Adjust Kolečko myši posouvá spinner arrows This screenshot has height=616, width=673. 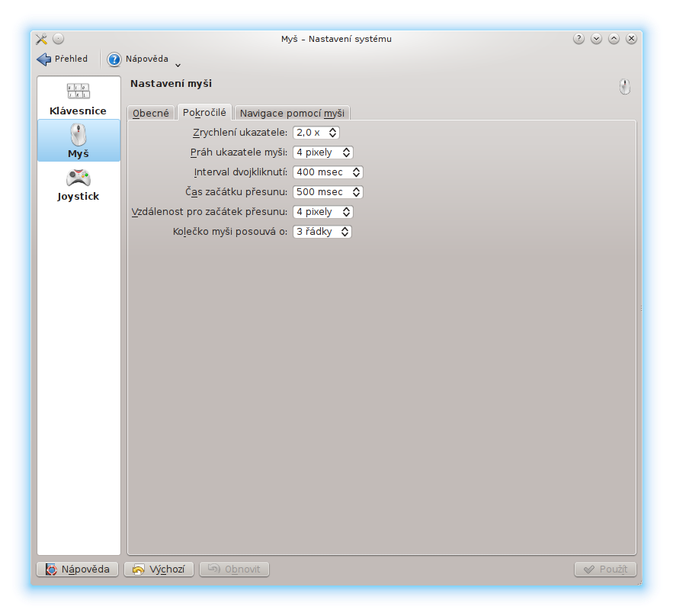tap(345, 231)
